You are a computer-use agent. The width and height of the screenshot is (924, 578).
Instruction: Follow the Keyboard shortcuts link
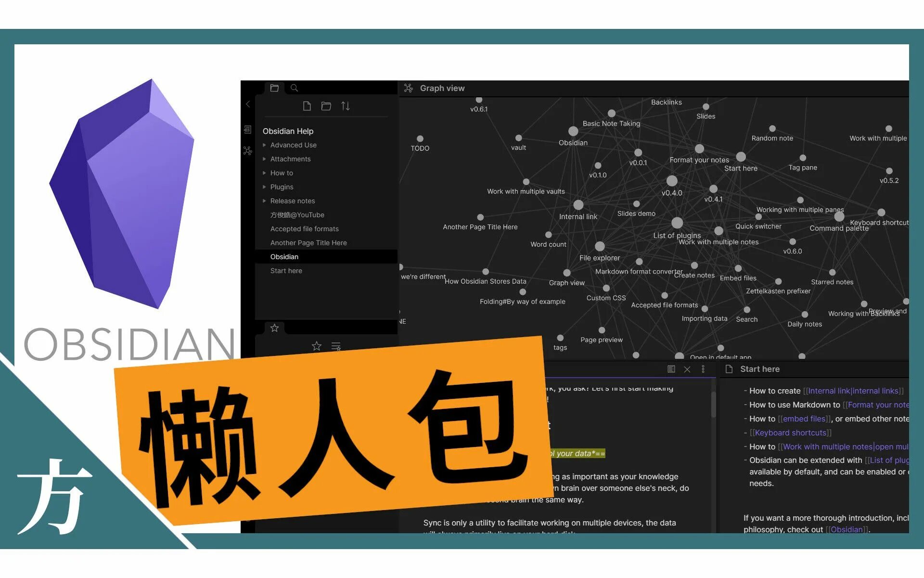tap(790, 433)
